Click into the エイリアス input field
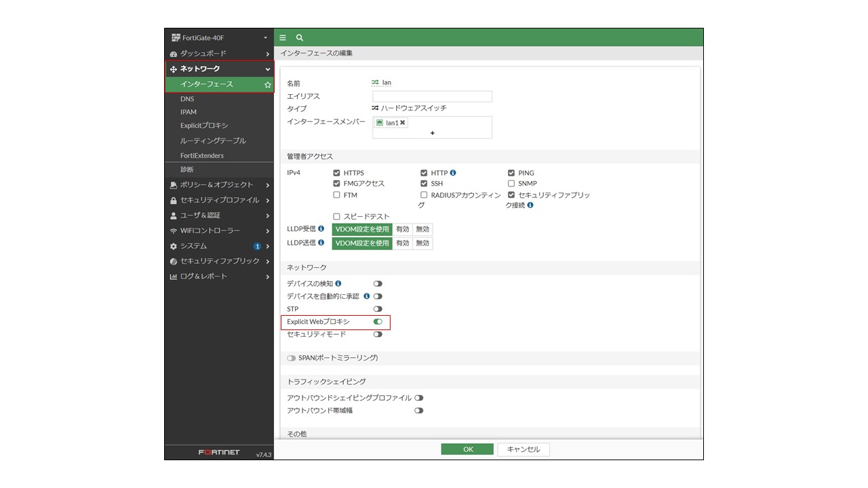 [432, 96]
